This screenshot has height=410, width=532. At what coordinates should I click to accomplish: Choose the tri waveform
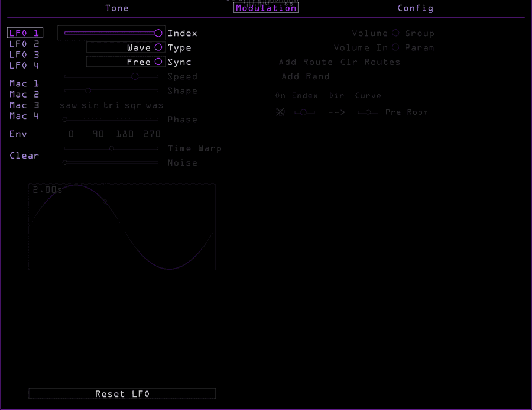[x=111, y=105]
